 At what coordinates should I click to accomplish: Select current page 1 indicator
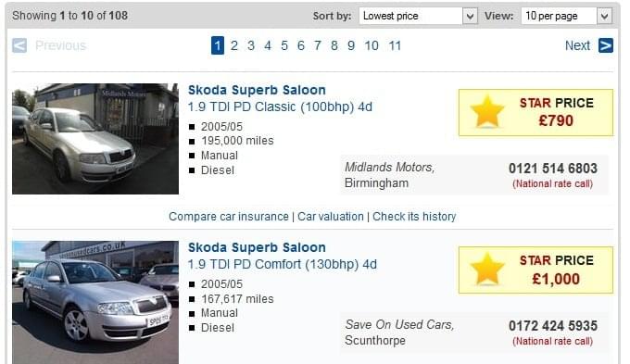click(218, 45)
